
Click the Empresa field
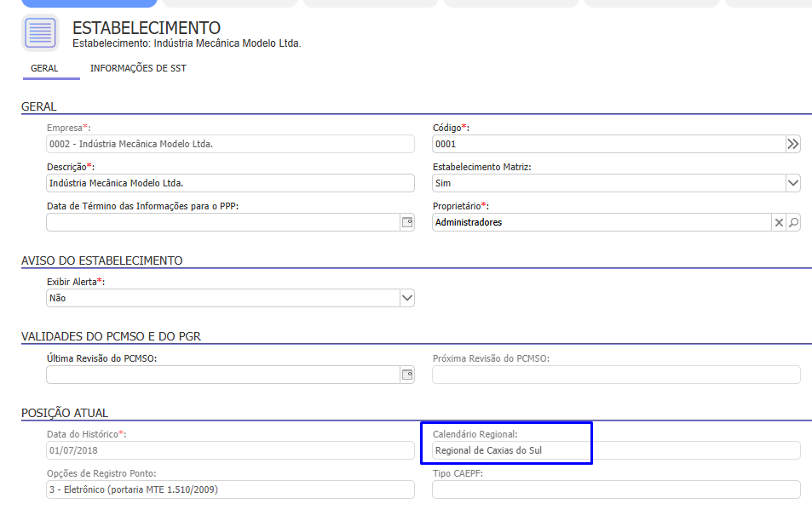(230, 145)
